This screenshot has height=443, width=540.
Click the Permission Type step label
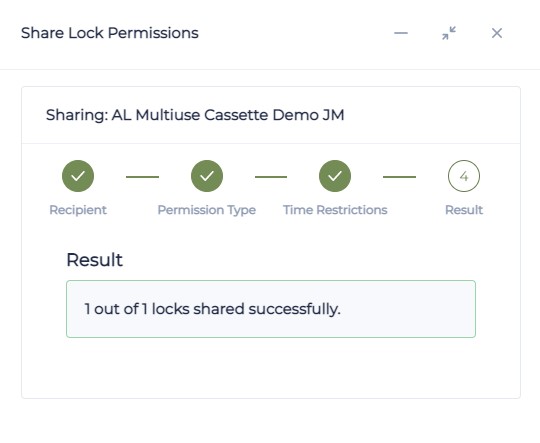pos(207,210)
